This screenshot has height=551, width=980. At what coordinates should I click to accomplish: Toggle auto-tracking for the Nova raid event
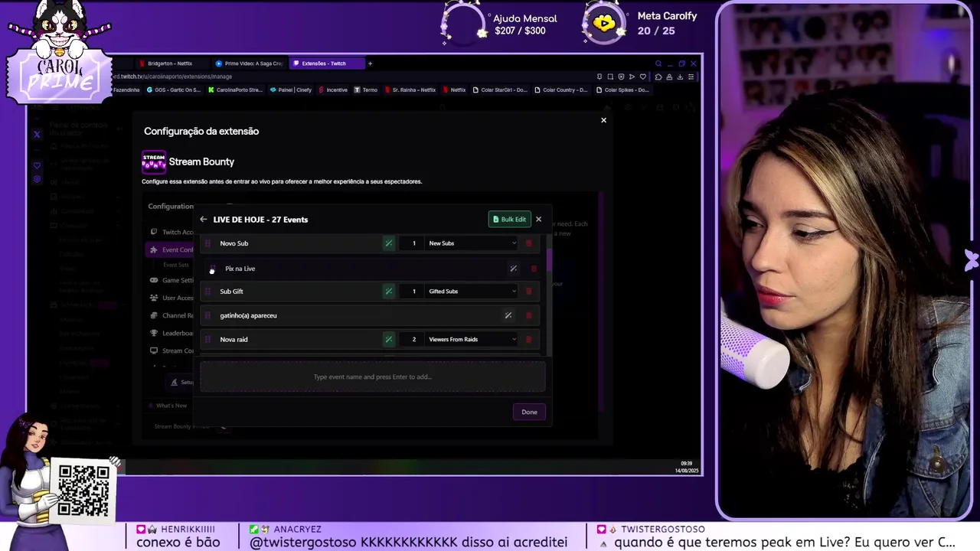[388, 340]
